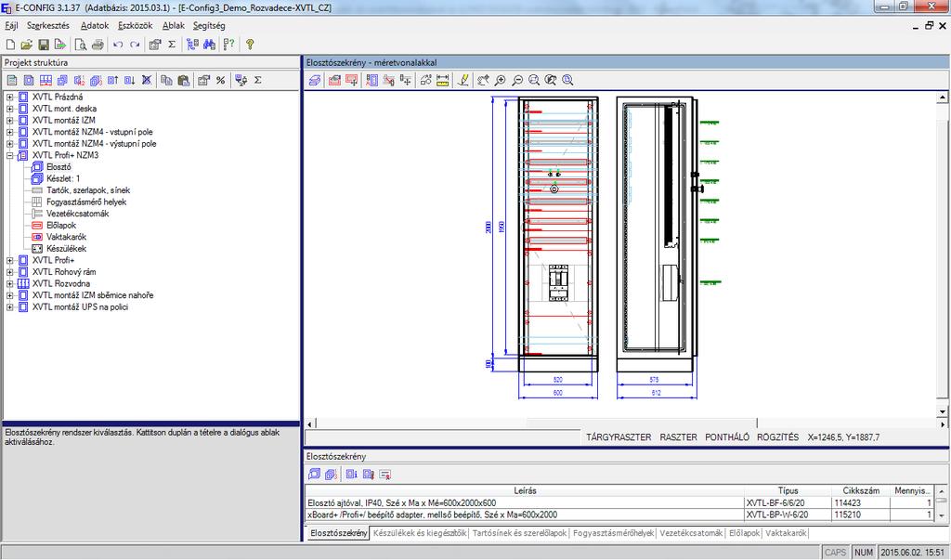This screenshot has height=560, width=951.
Task: Open the Segítség menu
Action: [x=209, y=25]
